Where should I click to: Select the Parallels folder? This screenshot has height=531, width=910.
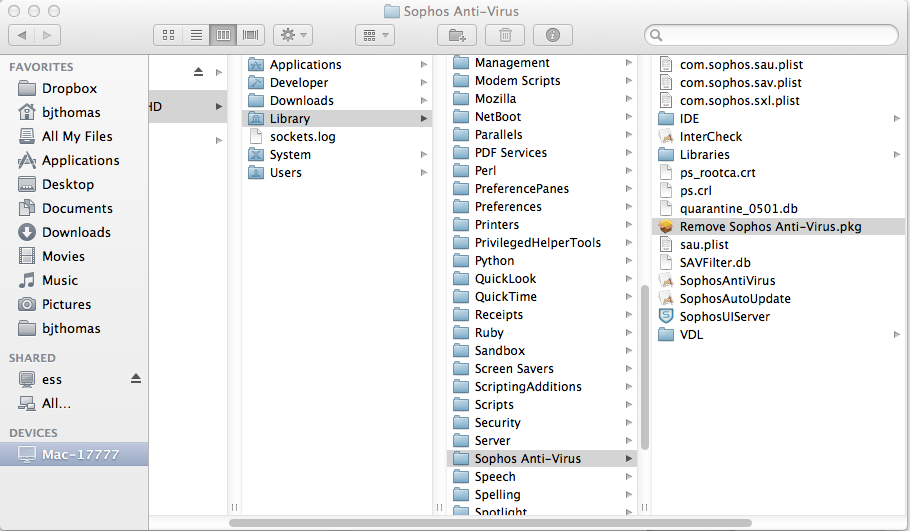[x=542, y=135]
